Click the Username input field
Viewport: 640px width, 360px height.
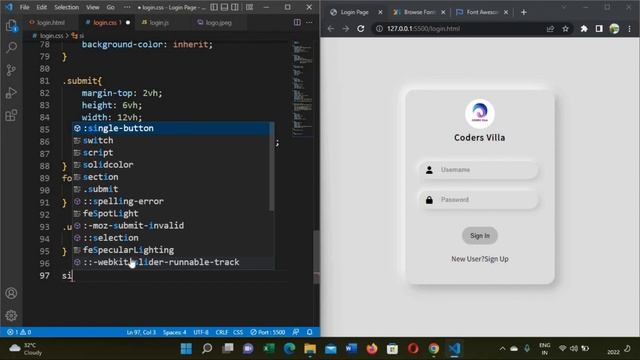pos(479,170)
